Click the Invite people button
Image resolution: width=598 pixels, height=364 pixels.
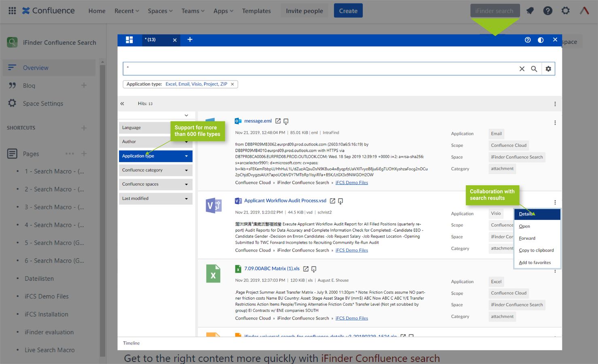[304, 11]
